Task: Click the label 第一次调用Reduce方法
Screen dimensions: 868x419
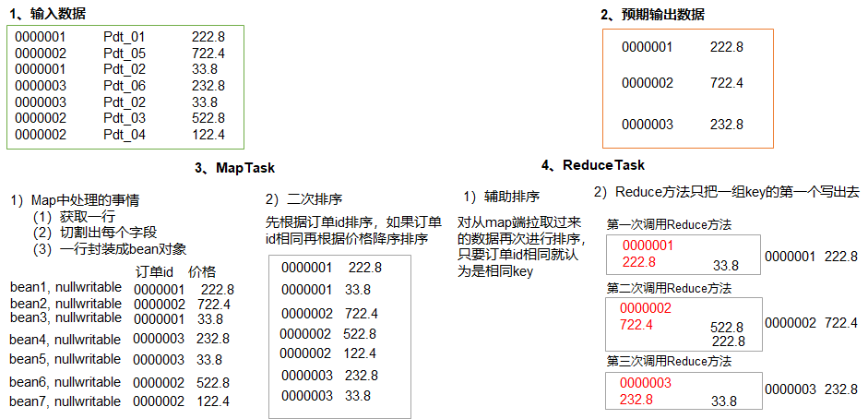Action: pos(670,225)
